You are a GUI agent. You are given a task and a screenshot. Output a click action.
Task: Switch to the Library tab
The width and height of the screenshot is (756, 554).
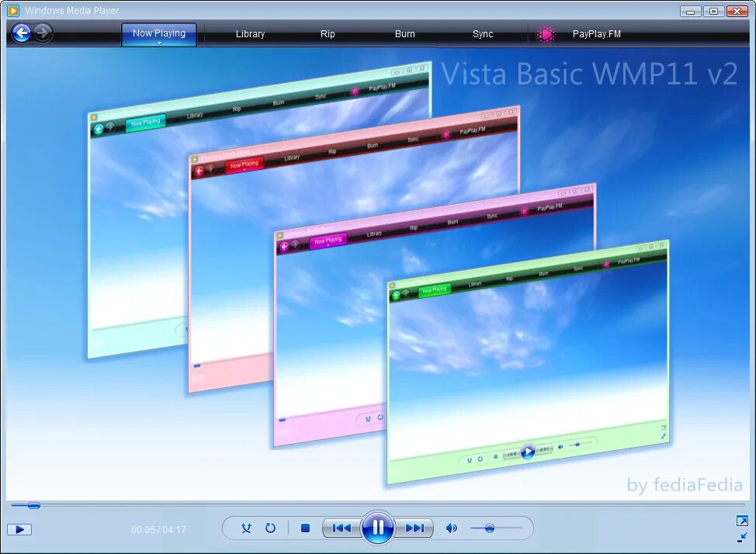point(250,33)
